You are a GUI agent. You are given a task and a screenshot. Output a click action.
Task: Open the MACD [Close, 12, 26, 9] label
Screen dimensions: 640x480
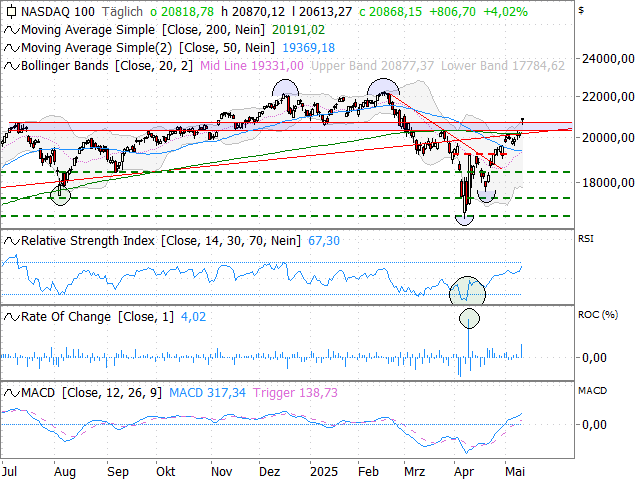[91, 393]
